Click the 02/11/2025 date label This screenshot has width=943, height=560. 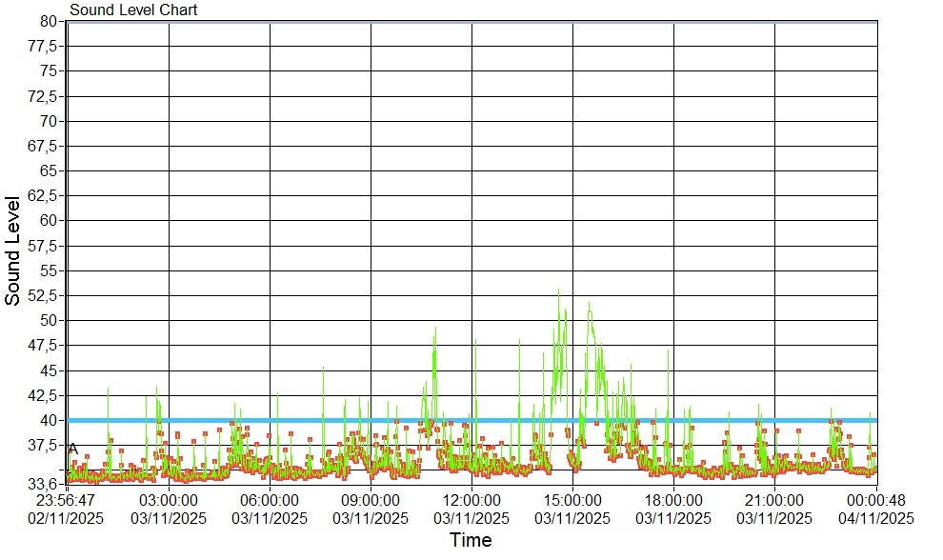tap(65, 518)
